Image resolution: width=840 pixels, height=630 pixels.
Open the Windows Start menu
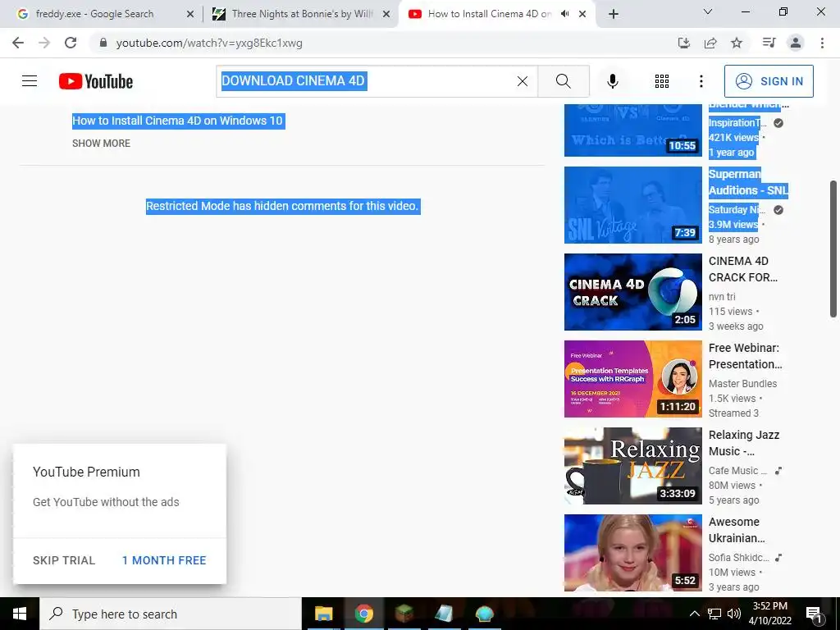(x=20, y=614)
